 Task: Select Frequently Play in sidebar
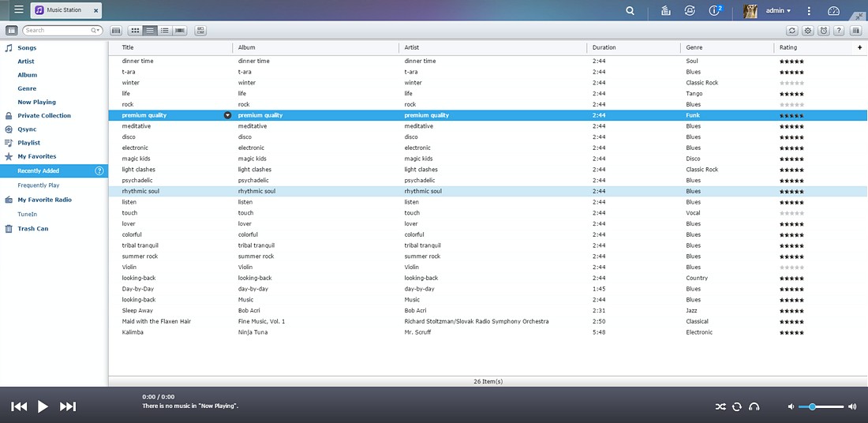[x=38, y=185]
